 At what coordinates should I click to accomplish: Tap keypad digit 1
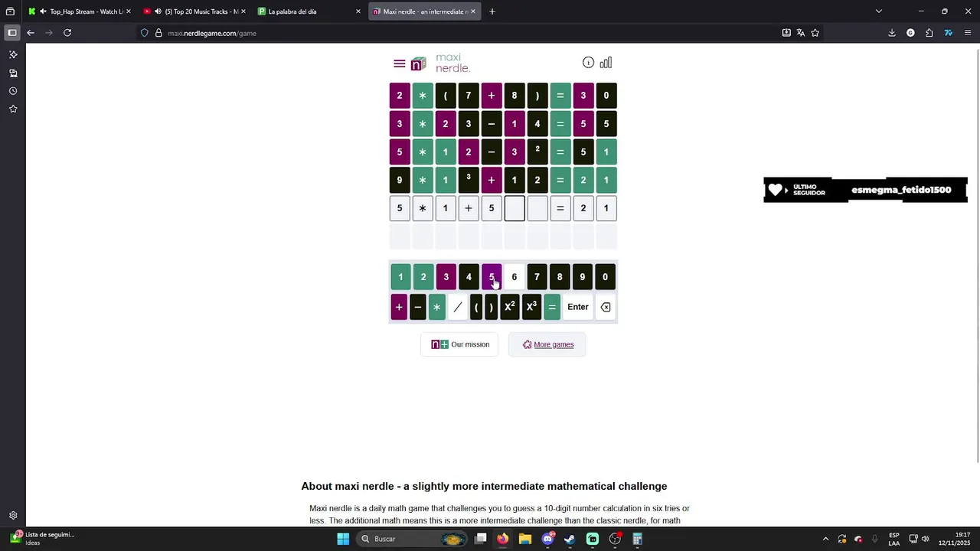[400, 277]
